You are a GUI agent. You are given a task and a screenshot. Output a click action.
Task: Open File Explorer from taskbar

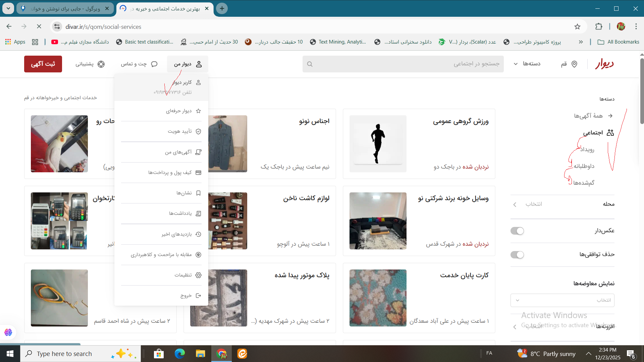pos(200,354)
